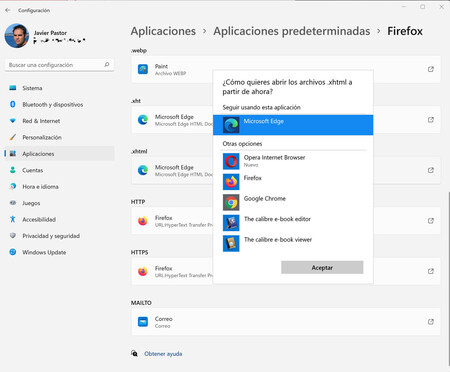Click Microsoft Edge icon in .xhtml row

tap(143, 170)
